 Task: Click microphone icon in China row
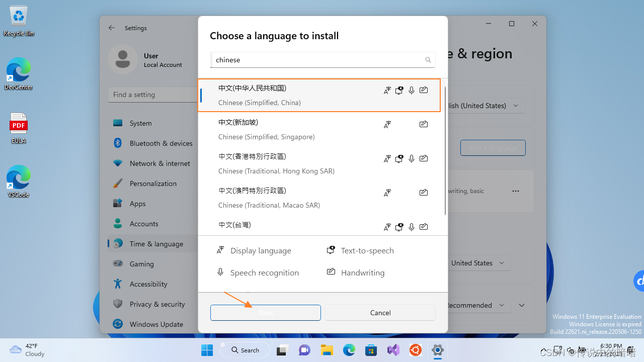[412, 90]
